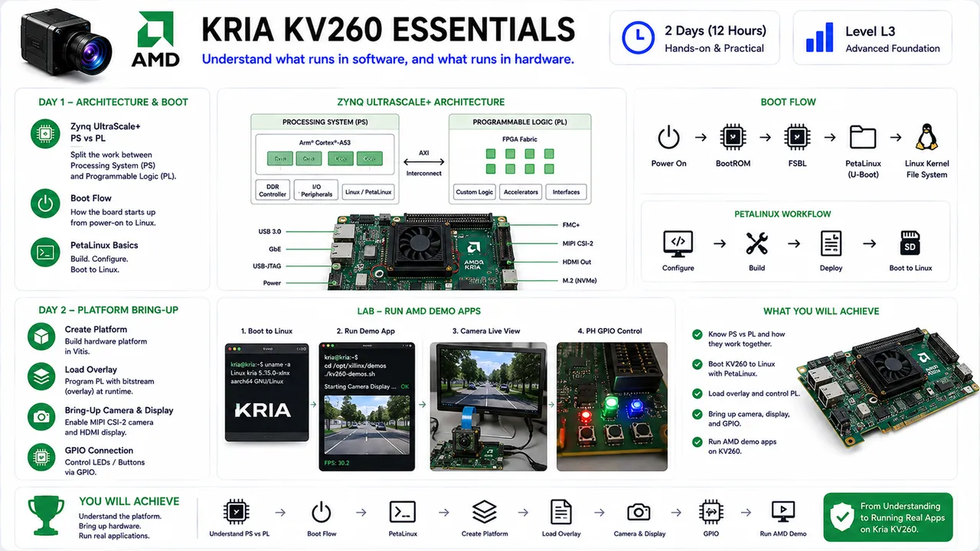Open the PetaLinux (U-Boot) folder icon
Screen dimensions: 980x551
click(x=863, y=138)
